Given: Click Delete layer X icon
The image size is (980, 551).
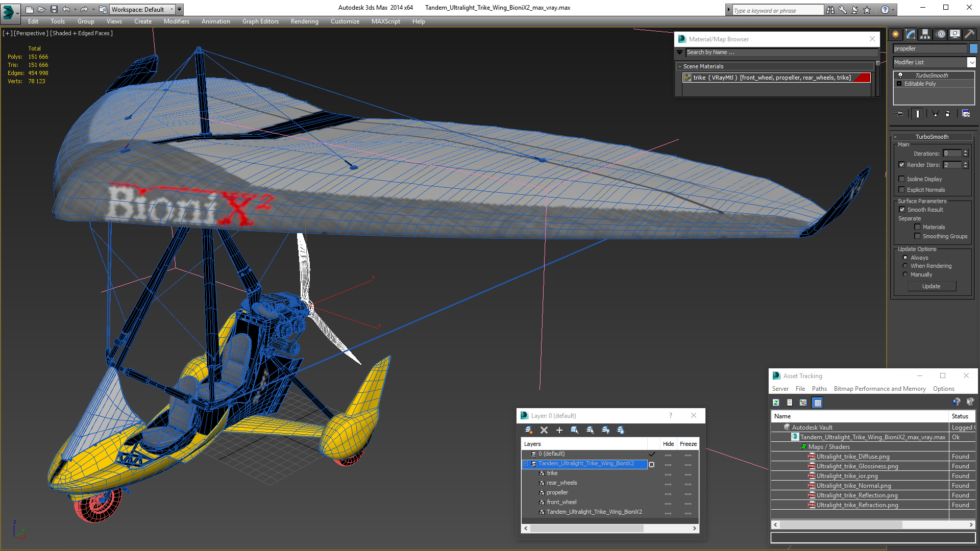Looking at the screenshot, I should 544,430.
